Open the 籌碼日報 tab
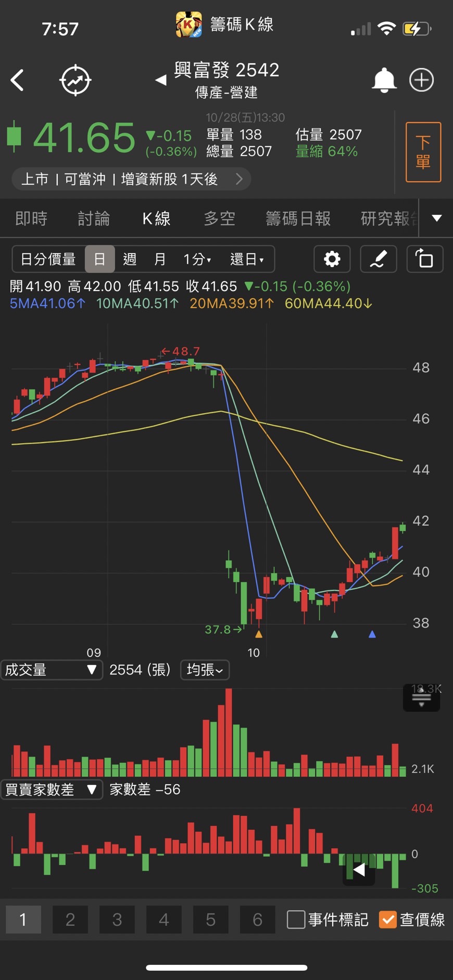The height and width of the screenshot is (980, 453). click(x=298, y=219)
